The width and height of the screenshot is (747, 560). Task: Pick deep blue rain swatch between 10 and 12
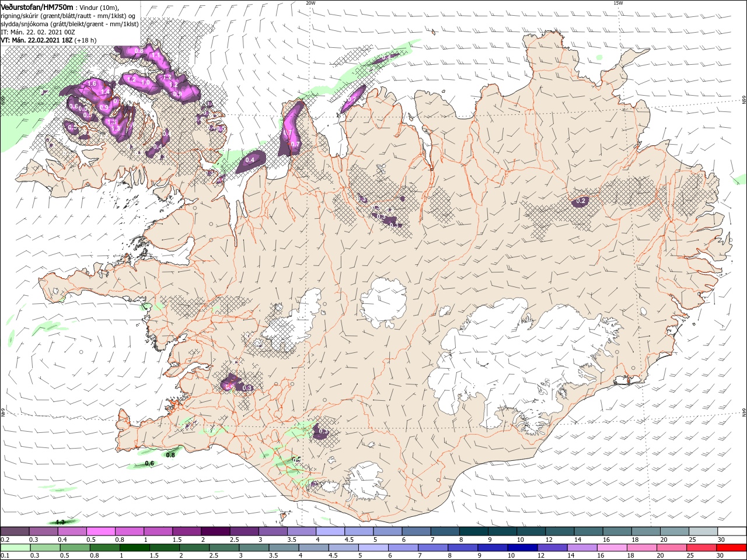point(522,548)
